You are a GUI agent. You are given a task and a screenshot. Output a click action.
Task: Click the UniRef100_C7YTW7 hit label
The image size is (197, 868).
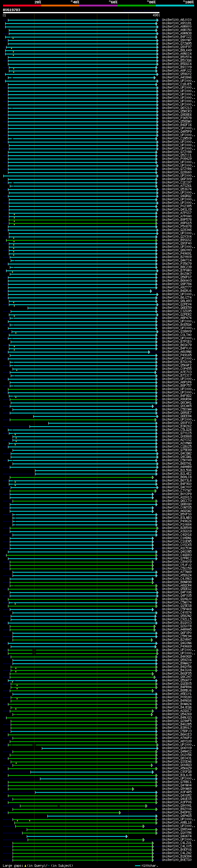click(x=177, y=491)
